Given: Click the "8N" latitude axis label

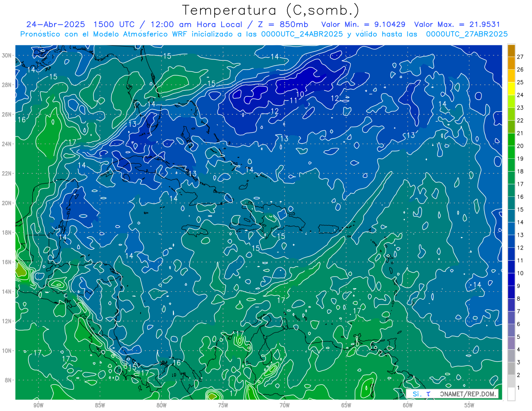Looking at the screenshot, I should (x=9, y=380).
